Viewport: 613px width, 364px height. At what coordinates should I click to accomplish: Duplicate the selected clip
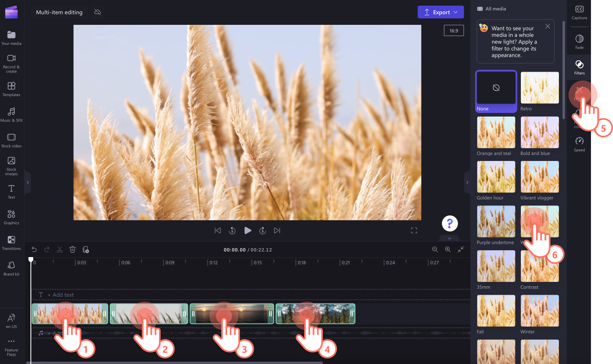[x=86, y=249]
